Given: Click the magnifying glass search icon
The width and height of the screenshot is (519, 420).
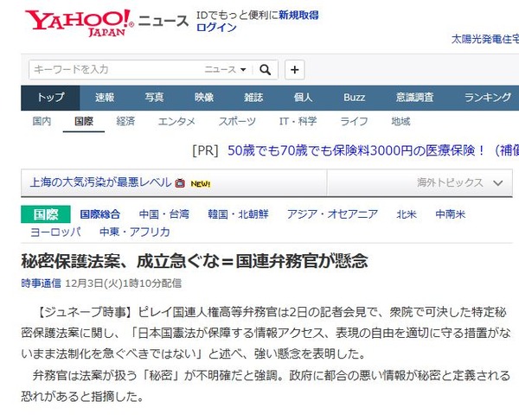Looking at the screenshot, I should tap(266, 70).
